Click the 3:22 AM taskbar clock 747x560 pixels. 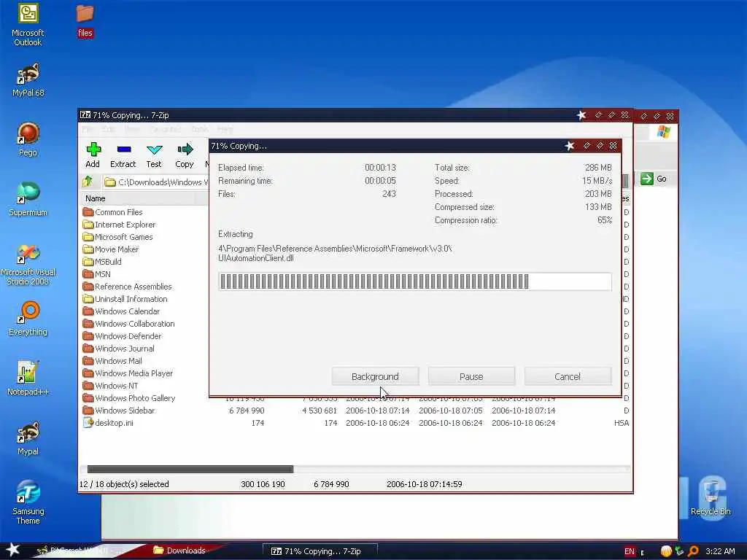pyautogui.click(x=720, y=551)
